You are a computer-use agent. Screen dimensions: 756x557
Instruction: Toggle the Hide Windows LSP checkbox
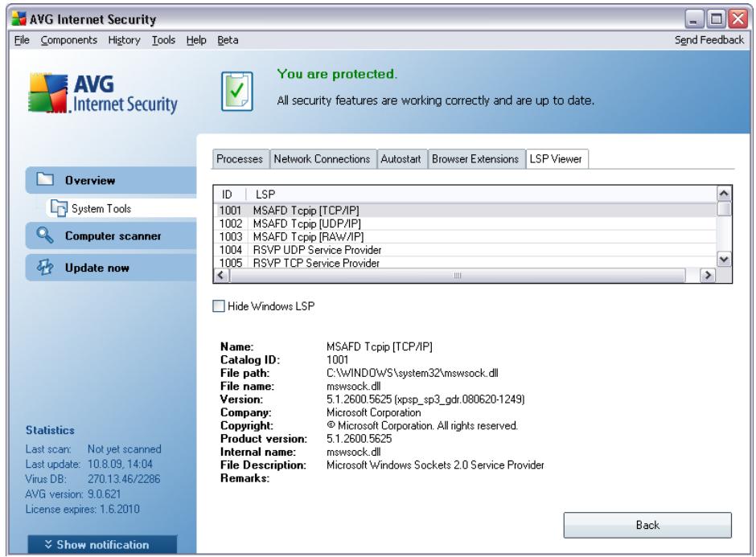(x=219, y=306)
